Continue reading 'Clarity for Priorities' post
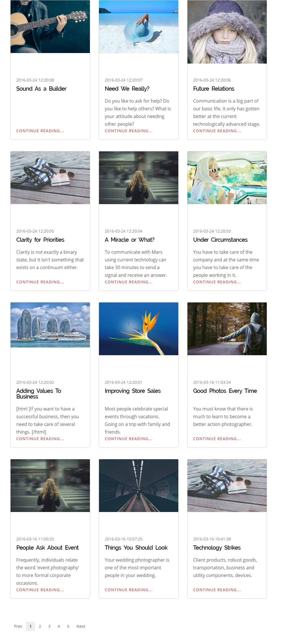Image resolution: width=283 pixels, height=644 pixels. point(40,282)
